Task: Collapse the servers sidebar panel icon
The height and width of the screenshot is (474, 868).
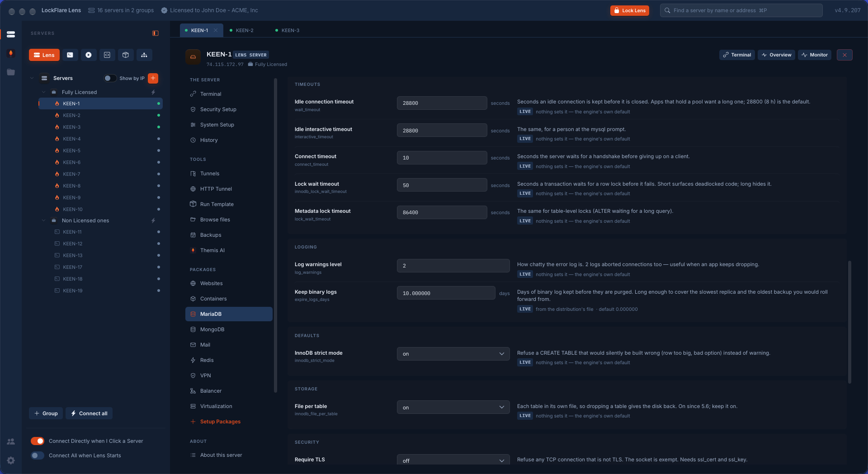Action: [156, 33]
